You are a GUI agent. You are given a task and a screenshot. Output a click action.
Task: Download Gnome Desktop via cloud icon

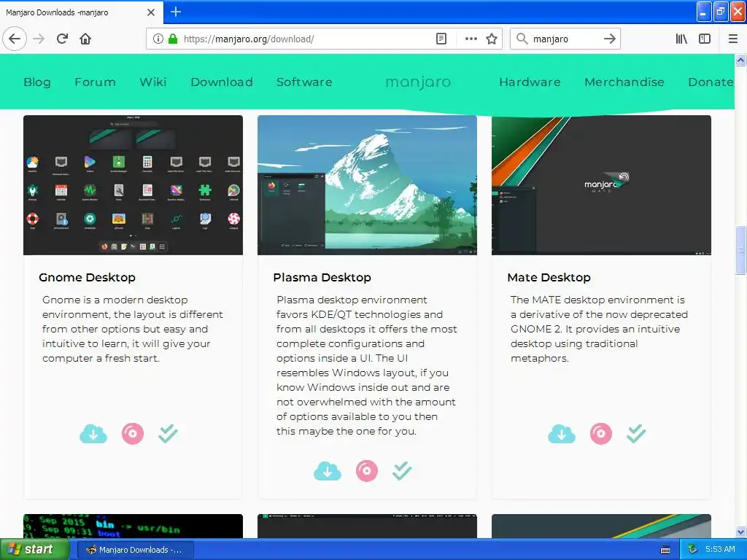click(93, 434)
